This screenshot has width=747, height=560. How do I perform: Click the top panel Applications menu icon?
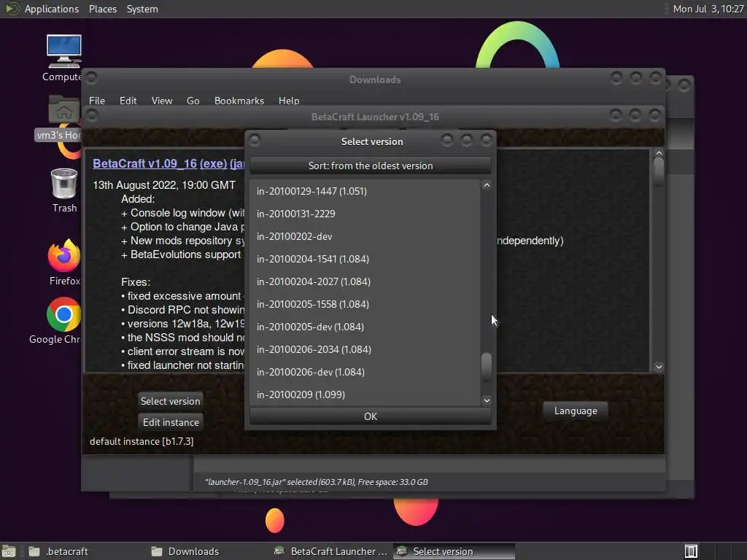pyautogui.click(x=12, y=9)
